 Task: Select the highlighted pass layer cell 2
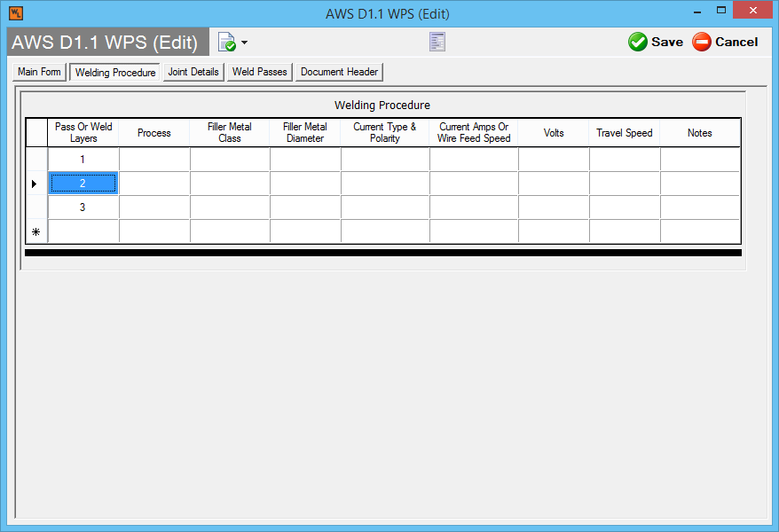(x=83, y=184)
